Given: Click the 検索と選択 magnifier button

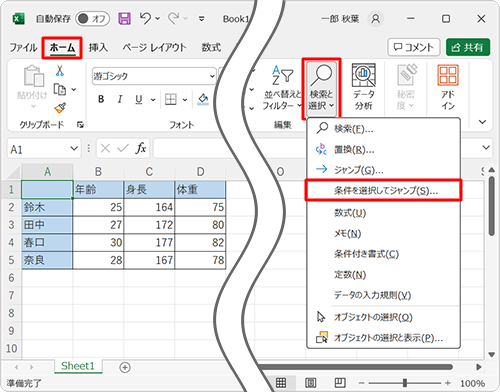Looking at the screenshot, I should click(x=321, y=88).
